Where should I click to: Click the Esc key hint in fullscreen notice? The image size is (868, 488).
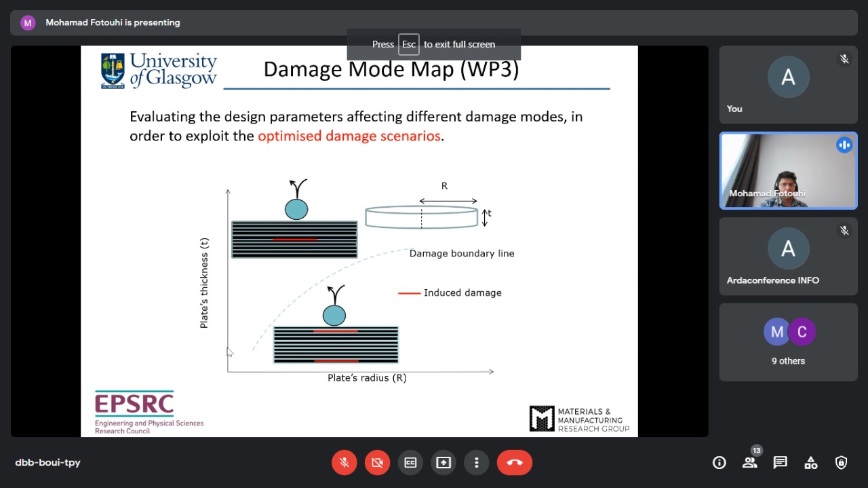pyautogui.click(x=408, y=44)
